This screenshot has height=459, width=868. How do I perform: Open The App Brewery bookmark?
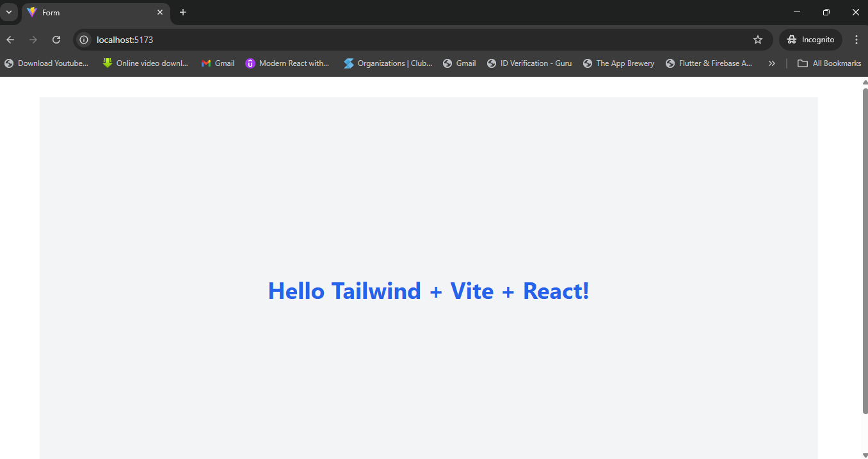tap(619, 63)
